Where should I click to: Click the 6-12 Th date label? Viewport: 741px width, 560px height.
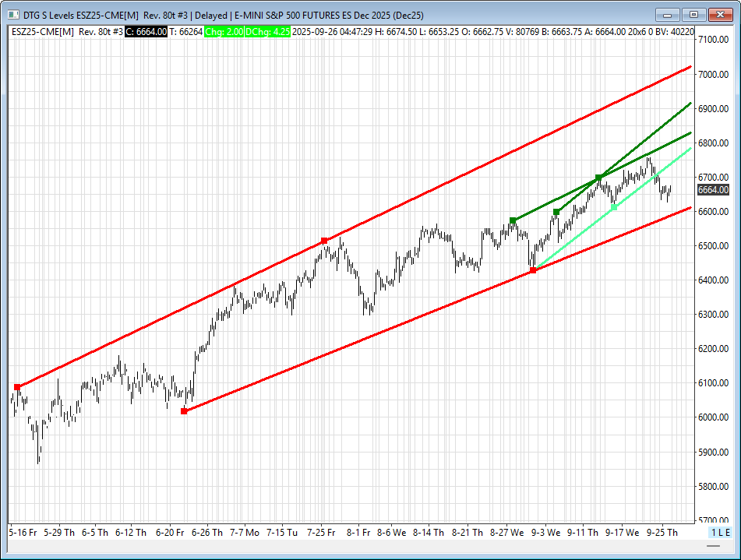(x=131, y=533)
